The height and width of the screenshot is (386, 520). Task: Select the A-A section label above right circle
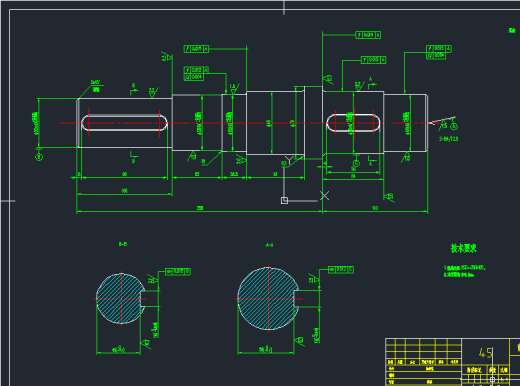click(x=269, y=245)
